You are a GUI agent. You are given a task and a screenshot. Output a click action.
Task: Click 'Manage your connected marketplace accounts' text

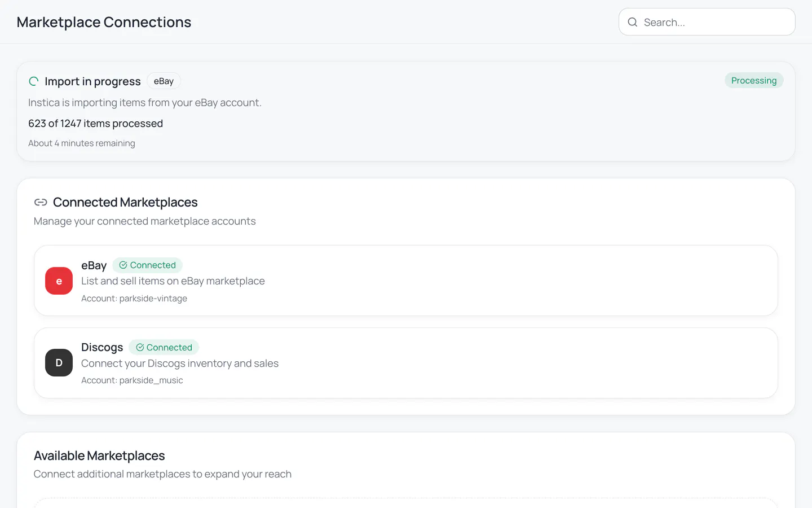145,221
